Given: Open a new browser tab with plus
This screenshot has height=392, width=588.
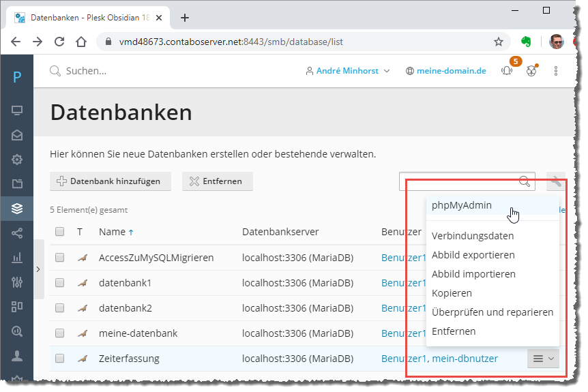Looking at the screenshot, I should (184, 18).
